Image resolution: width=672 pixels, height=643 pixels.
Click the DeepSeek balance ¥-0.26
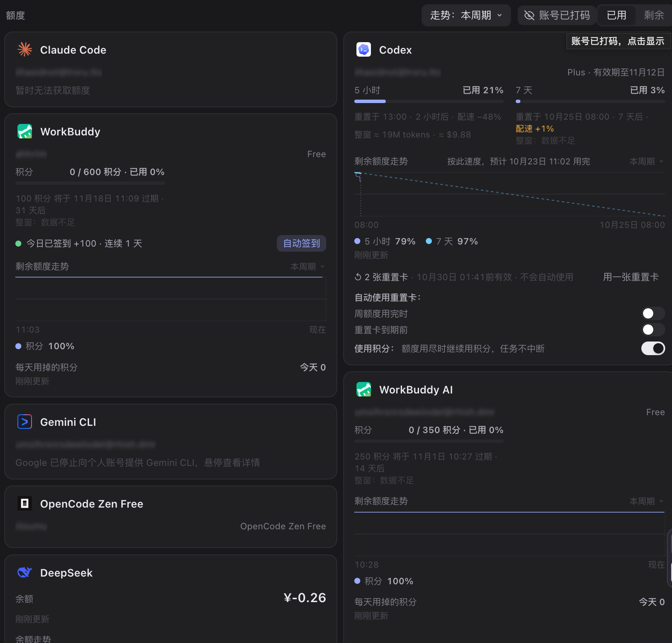(x=305, y=598)
